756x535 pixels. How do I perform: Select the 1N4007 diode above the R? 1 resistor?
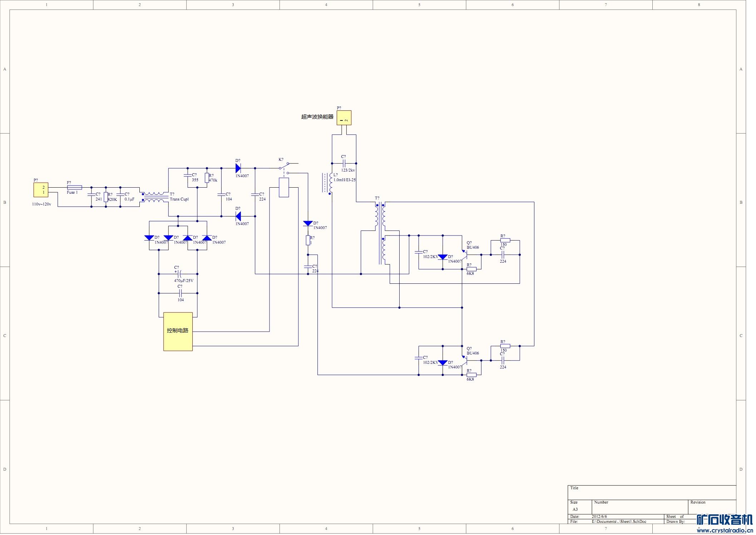click(308, 223)
